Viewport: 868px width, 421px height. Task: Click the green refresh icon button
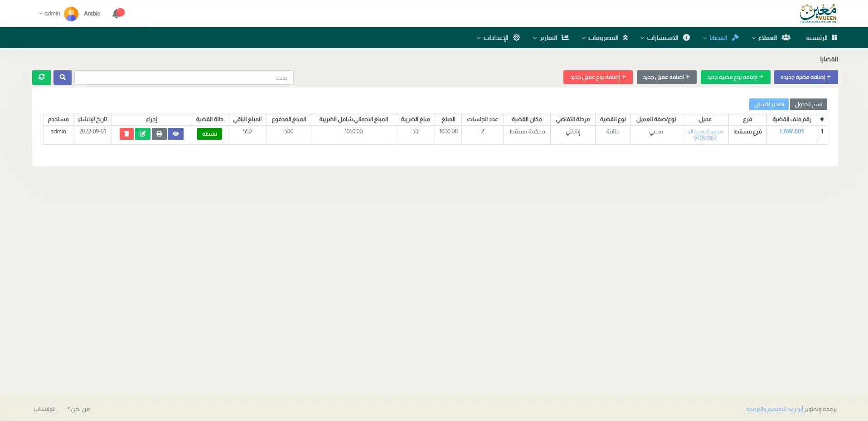pos(41,77)
